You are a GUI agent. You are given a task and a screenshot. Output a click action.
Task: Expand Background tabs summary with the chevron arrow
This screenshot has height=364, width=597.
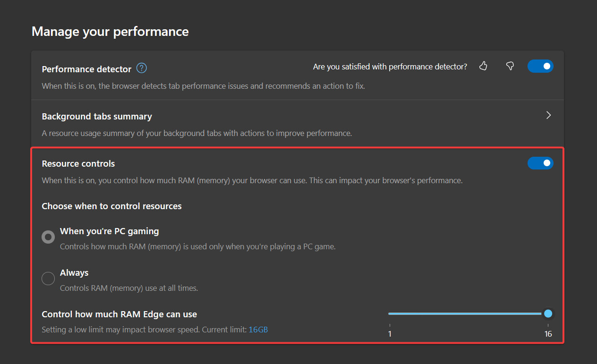[x=548, y=115]
